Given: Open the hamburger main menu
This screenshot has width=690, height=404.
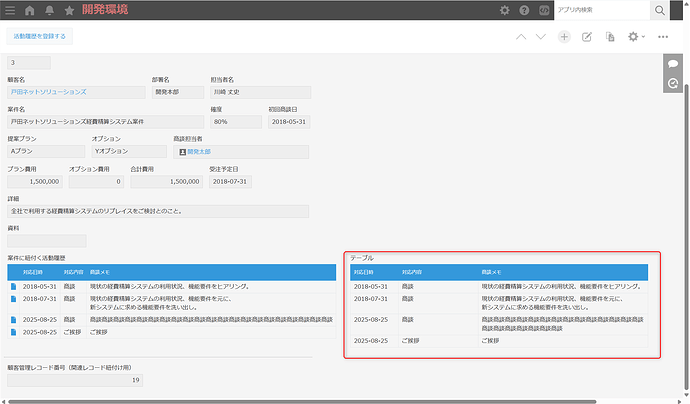Looking at the screenshot, I should point(10,10).
